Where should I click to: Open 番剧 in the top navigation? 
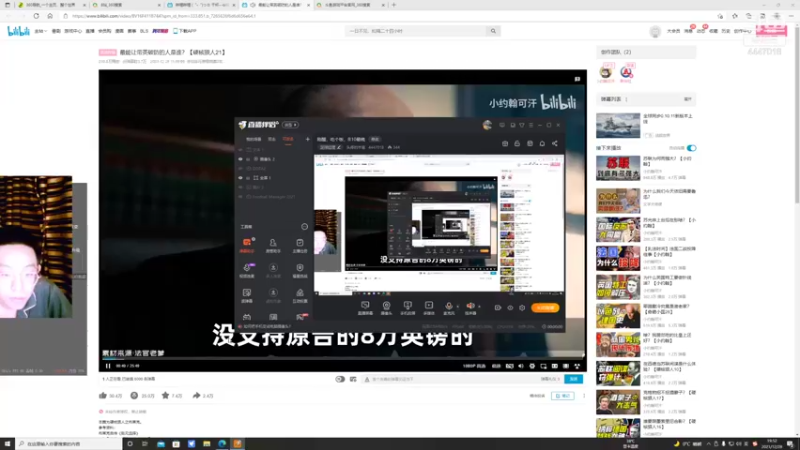[x=56, y=31]
